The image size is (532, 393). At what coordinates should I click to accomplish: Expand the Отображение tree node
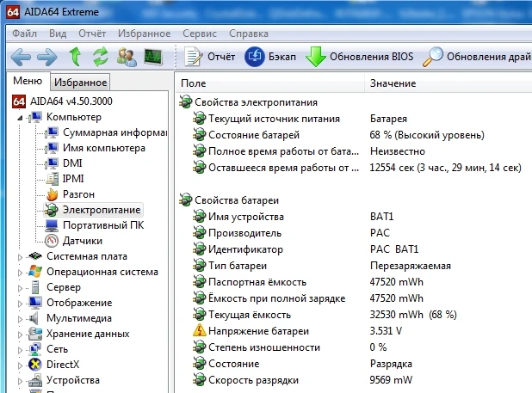[x=20, y=304]
